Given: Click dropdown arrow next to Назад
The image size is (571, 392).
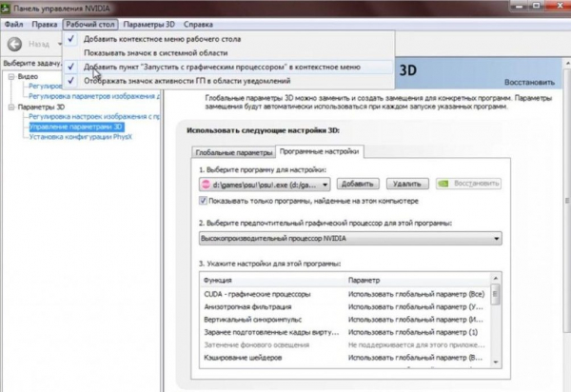Looking at the screenshot, I should pyautogui.click(x=60, y=45).
